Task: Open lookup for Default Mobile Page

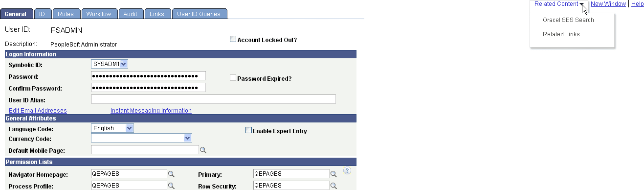Action: click(203, 150)
